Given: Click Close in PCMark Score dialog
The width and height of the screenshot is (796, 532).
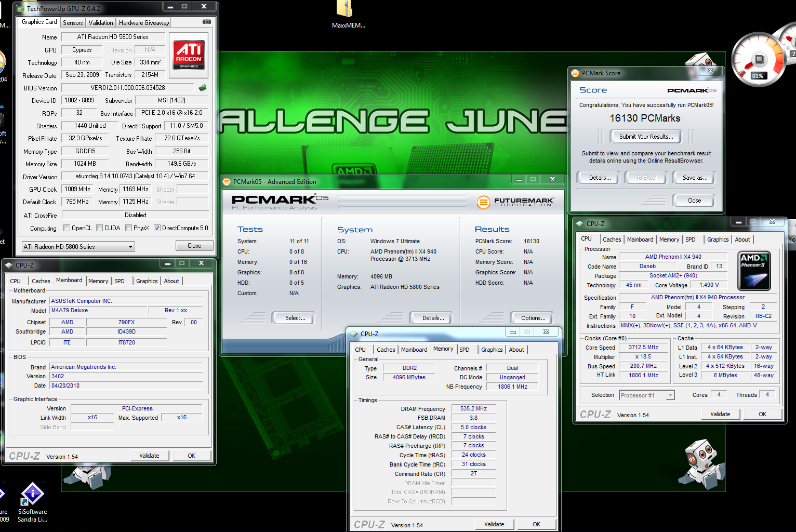Looking at the screenshot, I should pyautogui.click(x=694, y=201).
